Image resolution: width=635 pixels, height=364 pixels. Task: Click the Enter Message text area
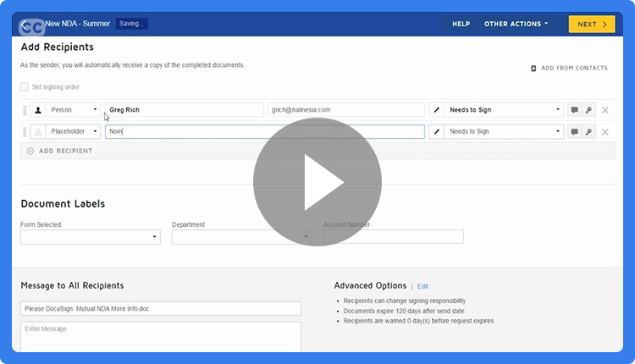click(x=161, y=337)
